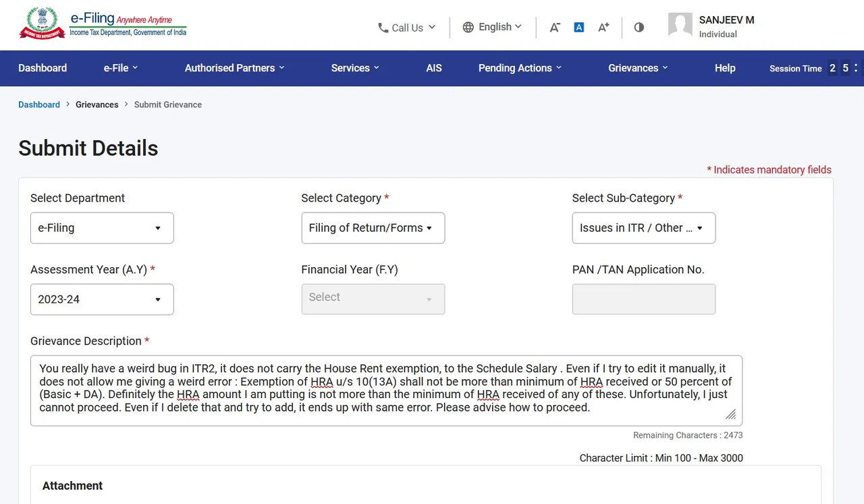Click the PAN/TAN Application No. field
864x504 pixels.
coord(644,300)
